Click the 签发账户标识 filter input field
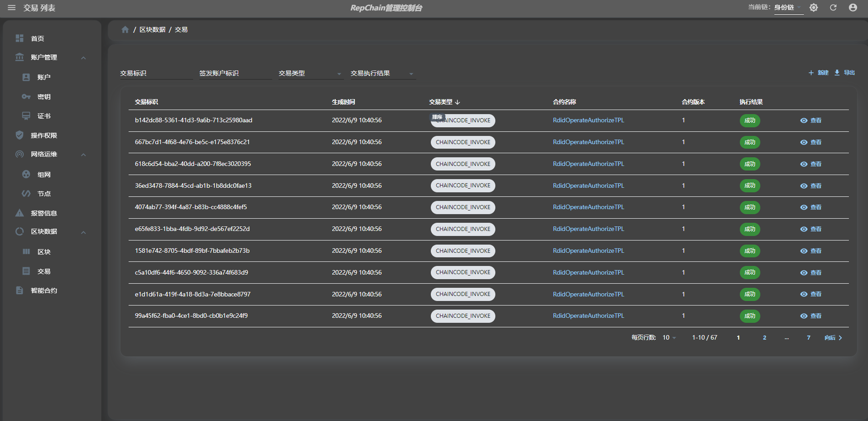868x421 pixels. coord(235,73)
